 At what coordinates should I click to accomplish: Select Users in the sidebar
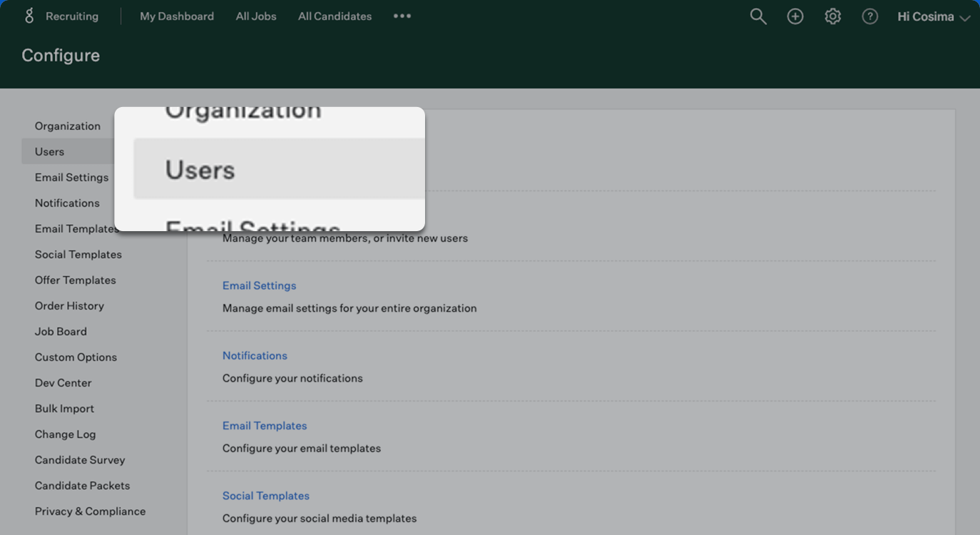(68, 151)
